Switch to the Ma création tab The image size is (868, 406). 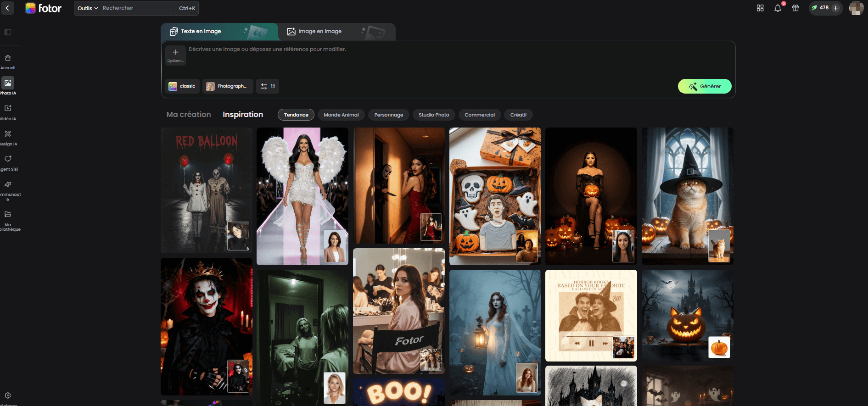[x=189, y=115]
